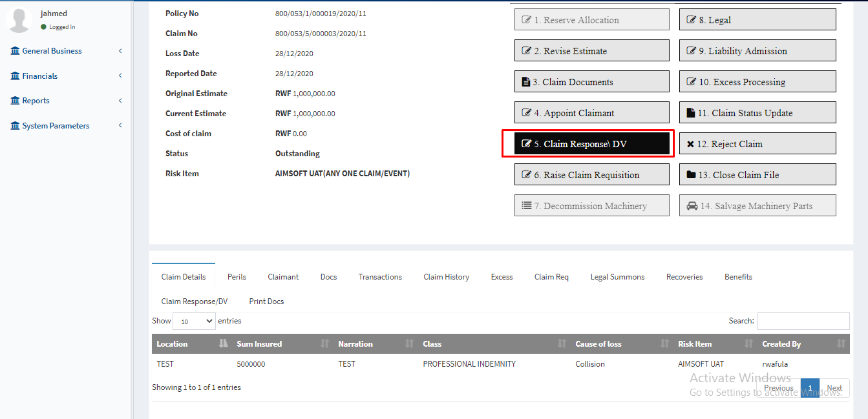Click the document icon on Claim Documents
The image size is (868, 419).
tap(525, 82)
